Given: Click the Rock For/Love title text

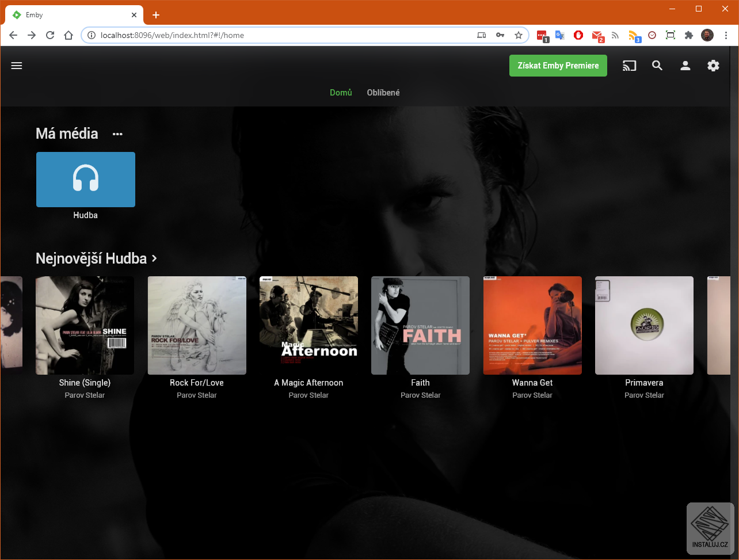Looking at the screenshot, I should pos(197,383).
